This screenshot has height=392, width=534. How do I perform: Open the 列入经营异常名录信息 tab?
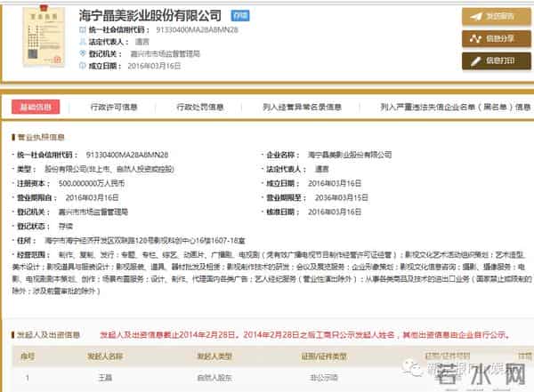pyautogui.click(x=302, y=108)
